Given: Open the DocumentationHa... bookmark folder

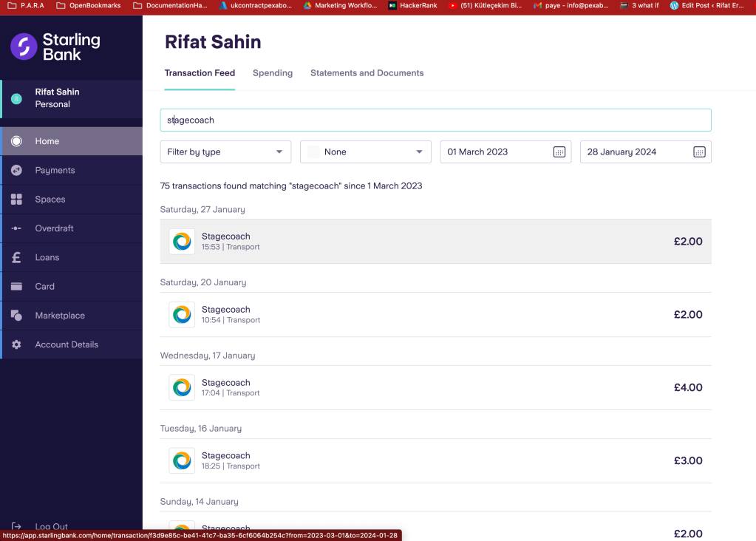Looking at the screenshot, I should (170, 5).
